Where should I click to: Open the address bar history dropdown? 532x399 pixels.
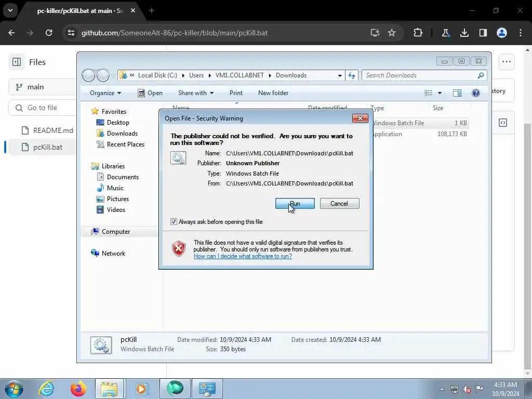[x=340, y=76]
